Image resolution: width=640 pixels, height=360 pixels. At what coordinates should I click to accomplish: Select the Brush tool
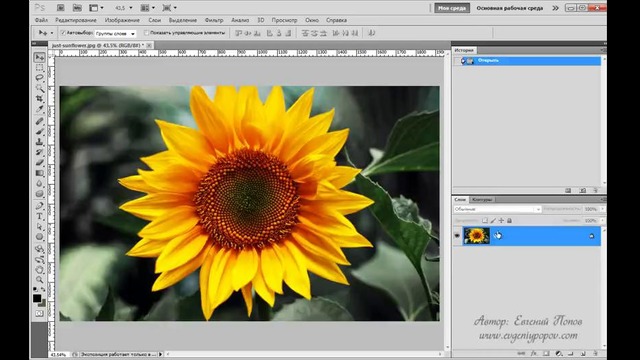(x=40, y=131)
